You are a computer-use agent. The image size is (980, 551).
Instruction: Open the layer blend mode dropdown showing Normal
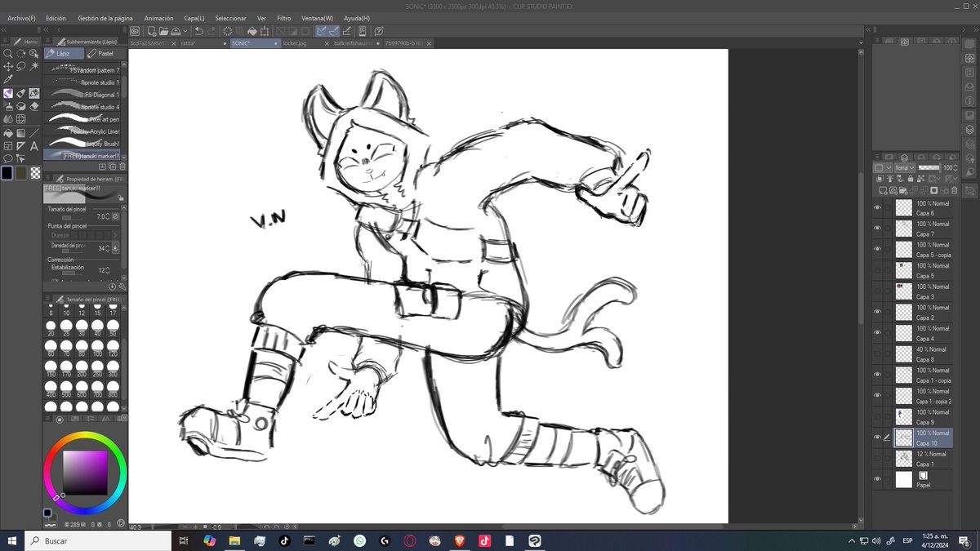(905, 168)
